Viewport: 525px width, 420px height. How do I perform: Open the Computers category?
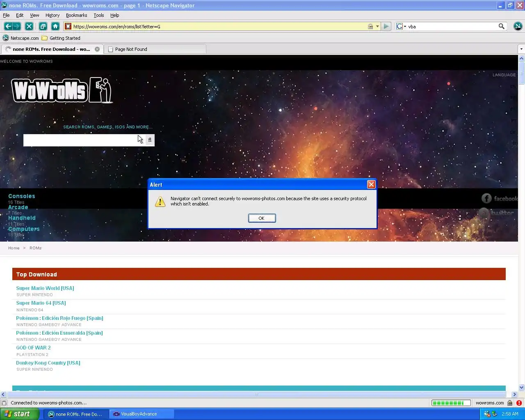[24, 229]
